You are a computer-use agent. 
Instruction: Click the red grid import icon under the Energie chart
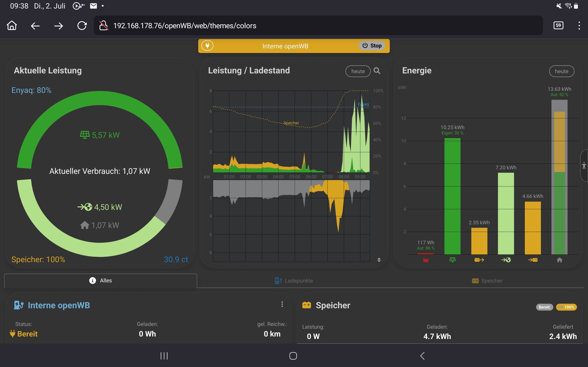426,260
